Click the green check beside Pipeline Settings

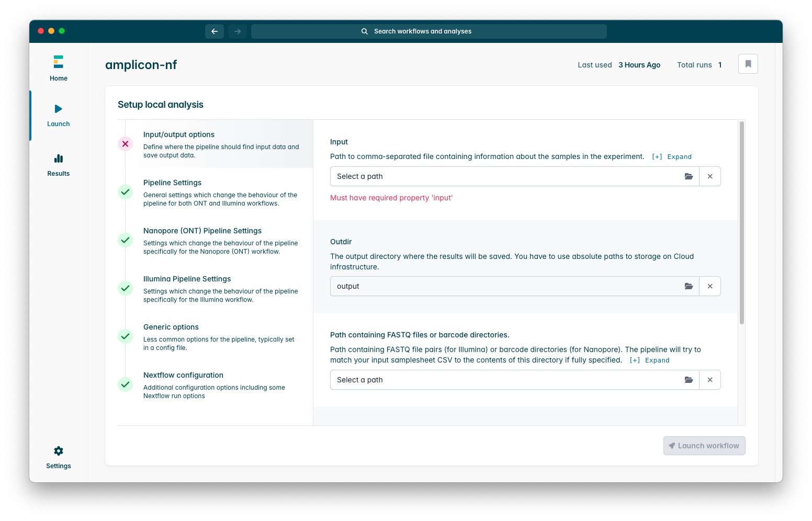point(126,192)
